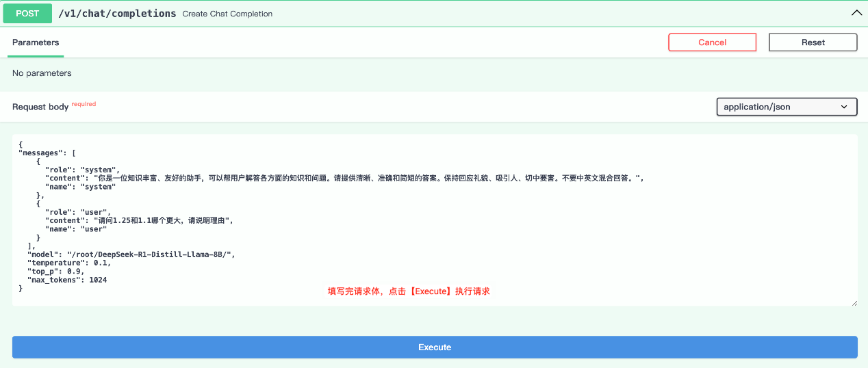The width and height of the screenshot is (868, 368).
Task: Click the Create Chat Completion summary text
Action: point(227,14)
